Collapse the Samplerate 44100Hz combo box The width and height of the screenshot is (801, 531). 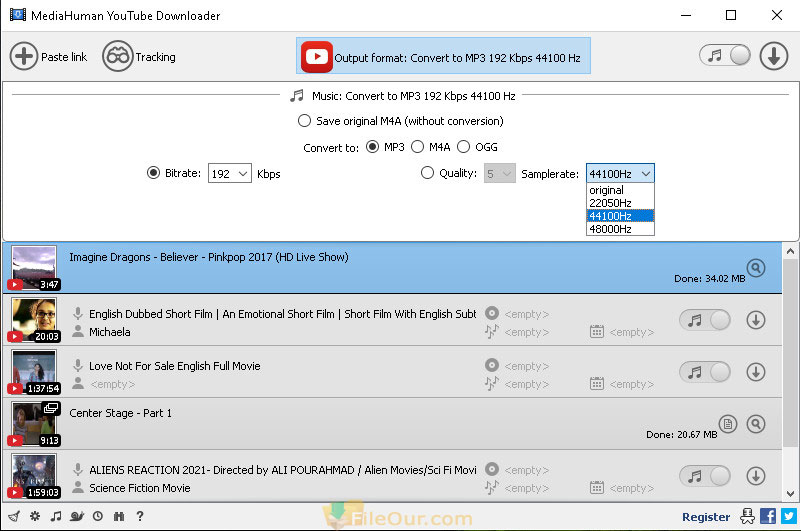pyautogui.click(x=620, y=174)
